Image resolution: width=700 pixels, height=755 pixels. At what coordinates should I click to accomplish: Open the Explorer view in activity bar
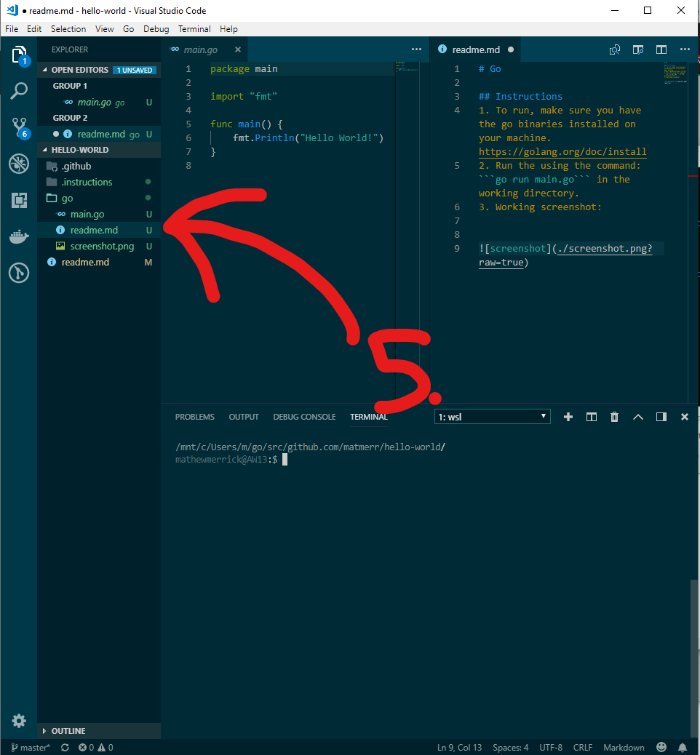19,55
